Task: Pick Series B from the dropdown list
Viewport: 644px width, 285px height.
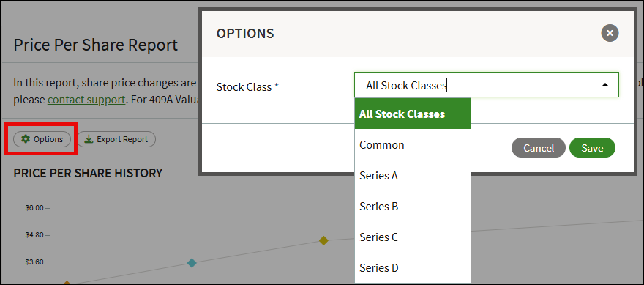Action: 412,206
